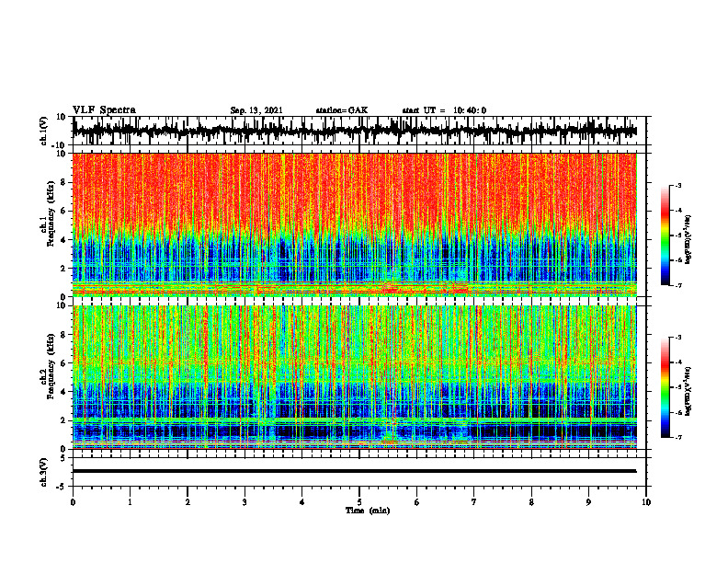
Task: Click the time axis tick label "2"
Action: click(x=188, y=502)
